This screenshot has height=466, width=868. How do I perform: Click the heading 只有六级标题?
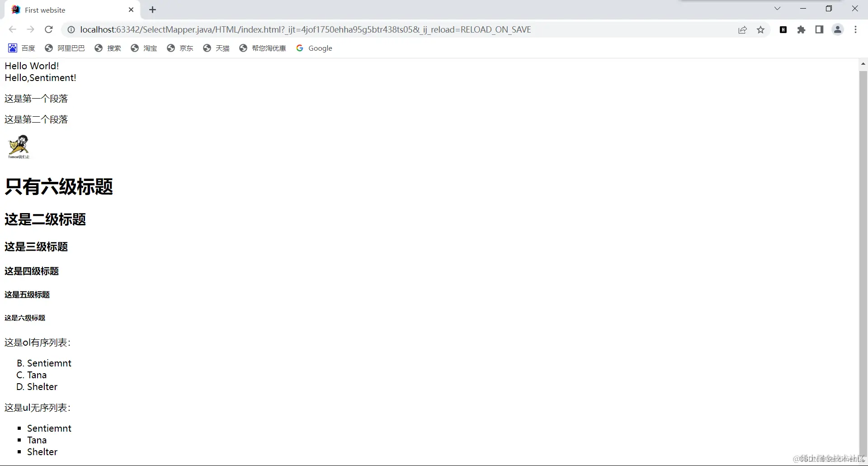click(x=59, y=186)
